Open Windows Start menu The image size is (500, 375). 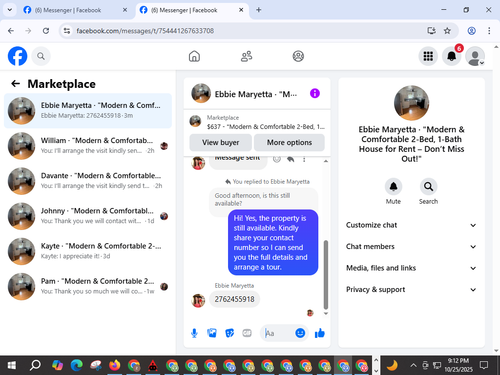click(x=12, y=365)
